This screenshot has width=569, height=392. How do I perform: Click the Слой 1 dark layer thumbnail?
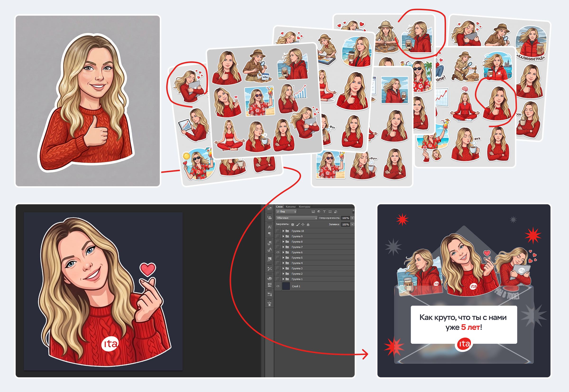pyautogui.click(x=286, y=286)
